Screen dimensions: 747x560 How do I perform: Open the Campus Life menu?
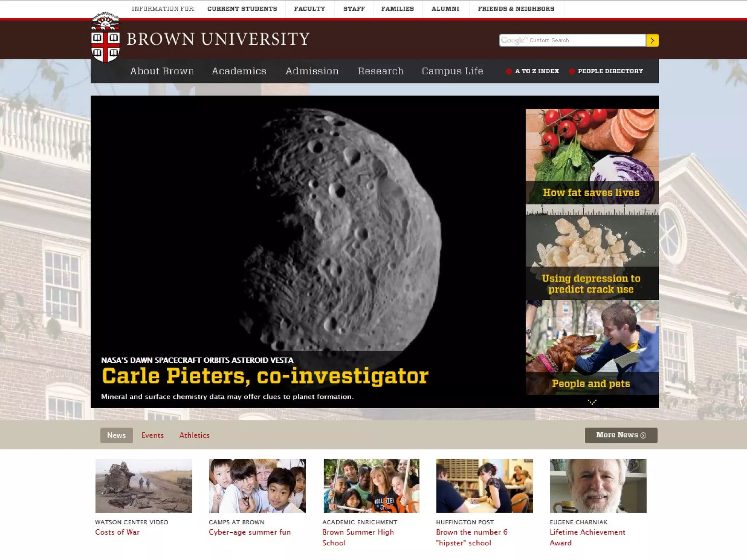452,71
